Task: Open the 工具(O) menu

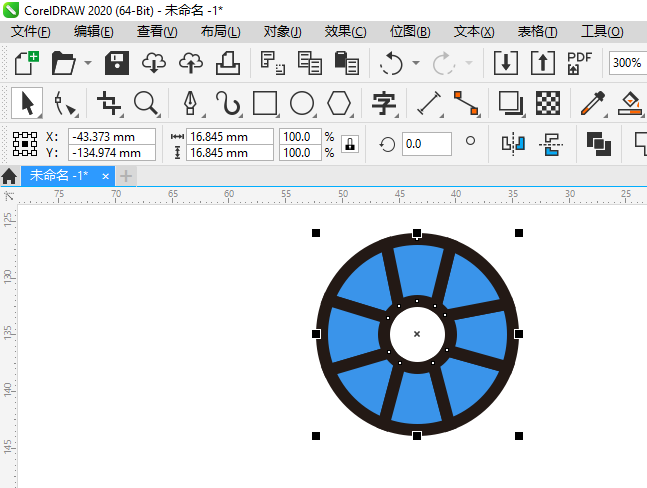Action: (602, 32)
